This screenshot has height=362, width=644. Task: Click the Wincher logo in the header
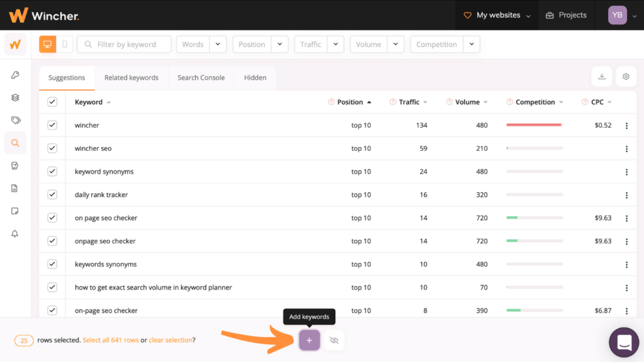click(44, 16)
